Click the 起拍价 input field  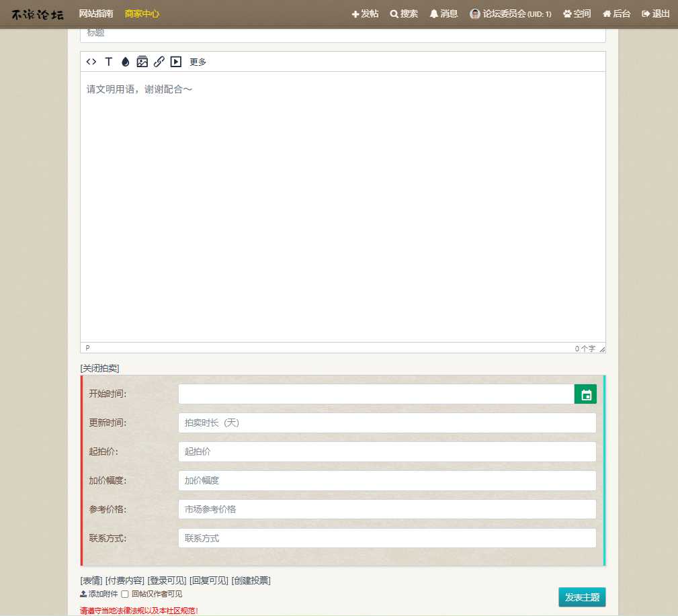tap(386, 451)
